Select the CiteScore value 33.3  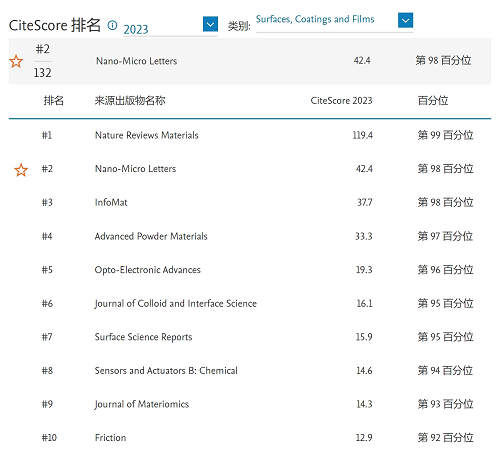(x=364, y=236)
